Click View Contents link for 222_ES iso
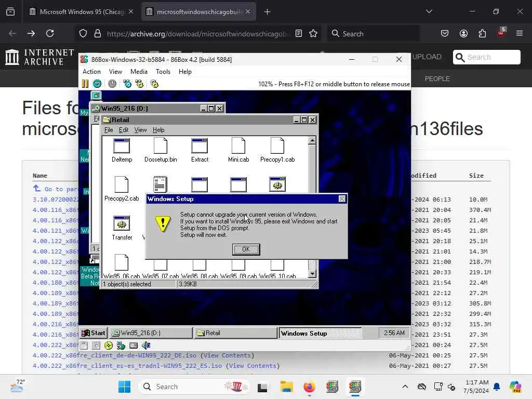The width and height of the screenshot is (532, 399). pos(253,366)
